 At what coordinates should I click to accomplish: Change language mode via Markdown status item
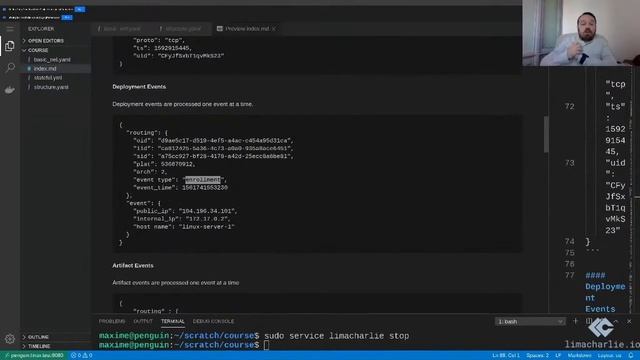(579, 356)
